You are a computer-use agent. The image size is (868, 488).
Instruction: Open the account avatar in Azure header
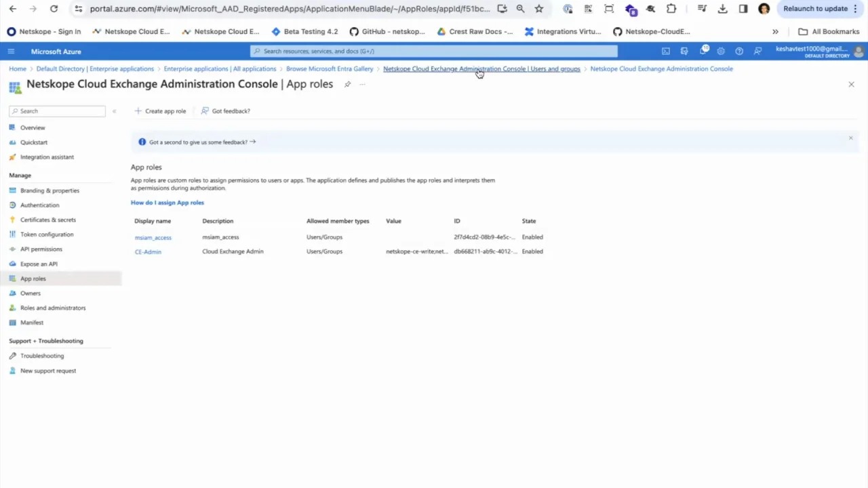[859, 52]
